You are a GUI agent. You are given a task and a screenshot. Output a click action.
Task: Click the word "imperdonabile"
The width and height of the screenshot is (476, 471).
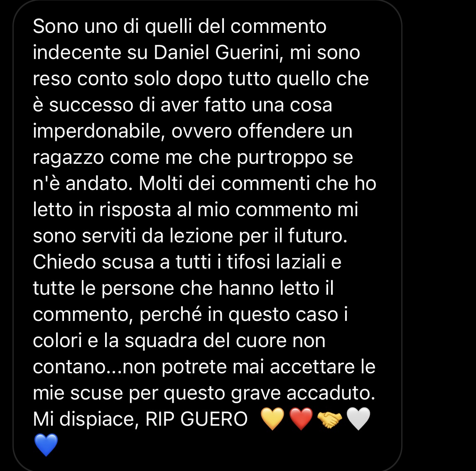tap(98, 132)
